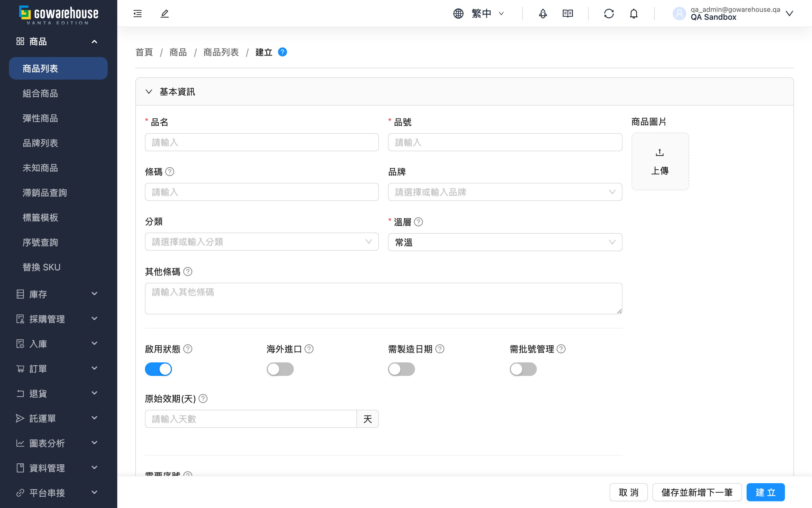Collapse the 基本資訊 section

[149, 92]
